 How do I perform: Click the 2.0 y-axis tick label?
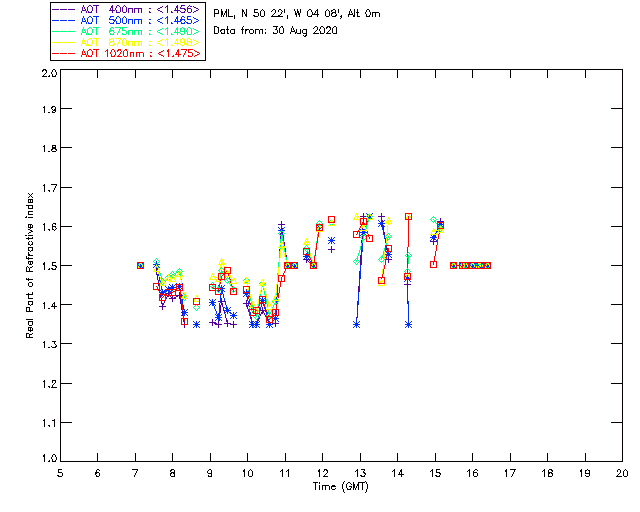(x=49, y=73)
